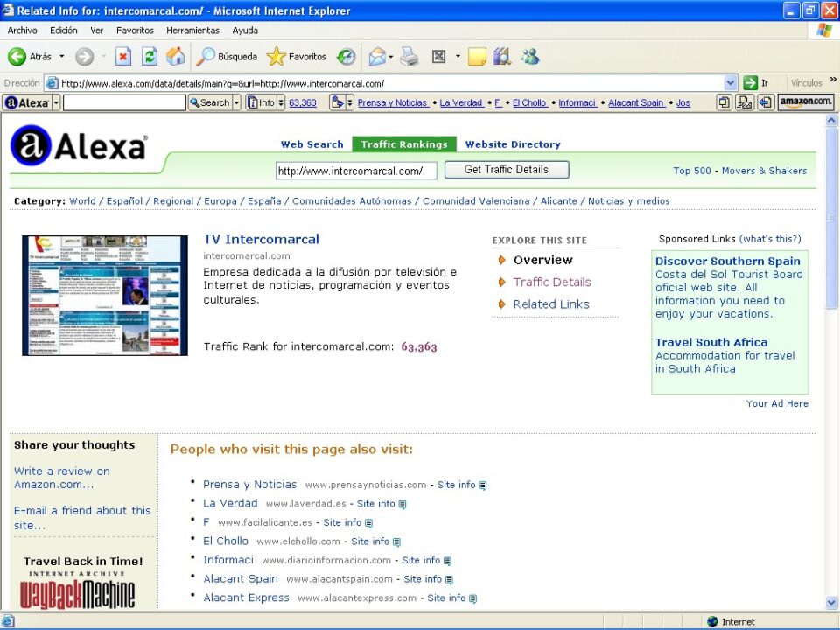The width and height of the screenshot is (840, 630).
Task: Expand the Alexa toolbar logo dropdown
Action: [x=56, y=102]
